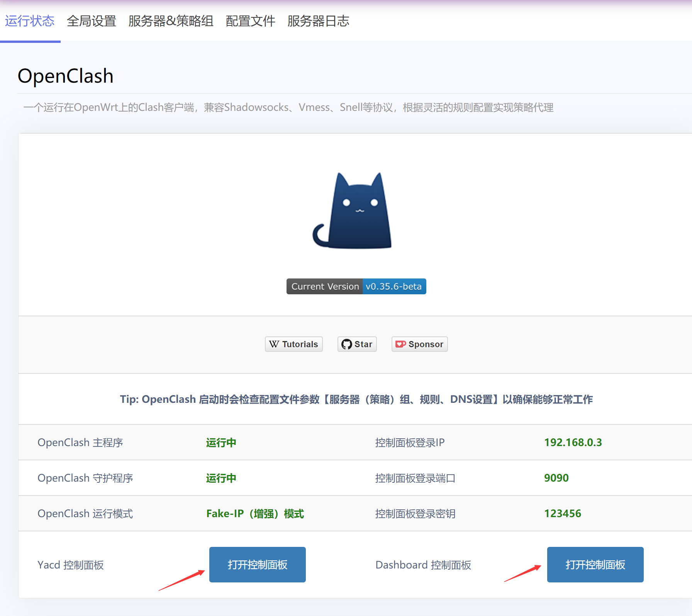Click the control panel port value 9090

point(556,478)
